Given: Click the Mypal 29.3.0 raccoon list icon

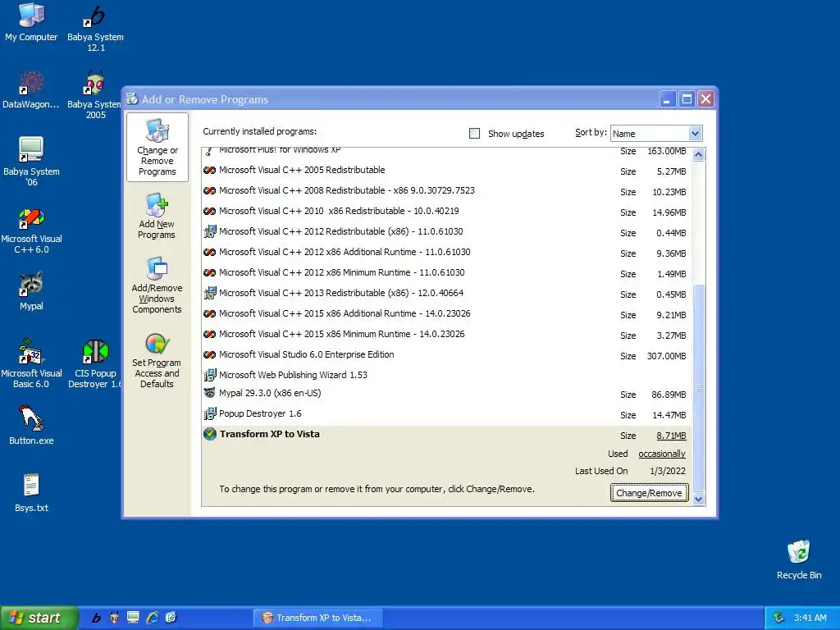Looking at the screenshot, I should point(209,393).
